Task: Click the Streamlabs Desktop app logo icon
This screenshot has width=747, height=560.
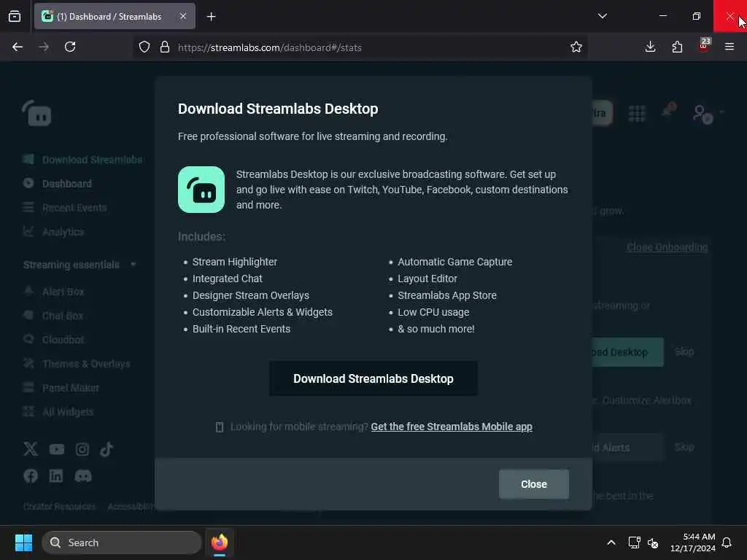Action: tap(201, 190)
